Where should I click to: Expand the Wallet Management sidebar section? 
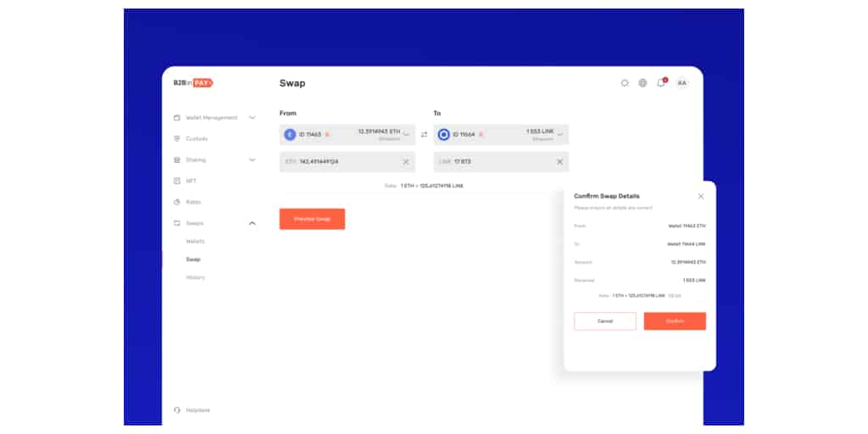[252, 118]
